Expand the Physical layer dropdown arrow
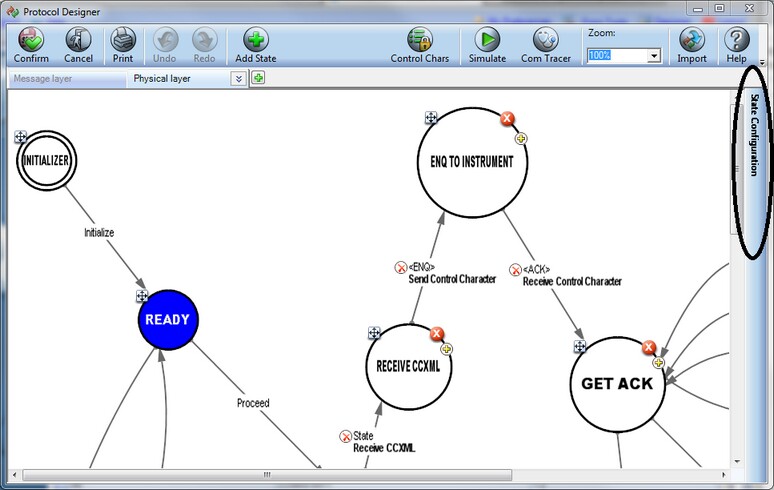This screenshot has height=490, width=774. [x=238, y=79]
